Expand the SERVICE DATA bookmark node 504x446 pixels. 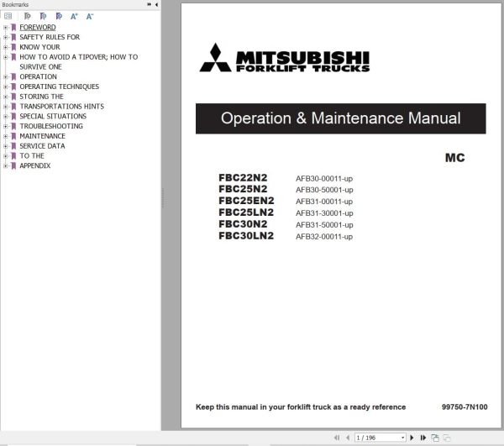click(6, 146)
